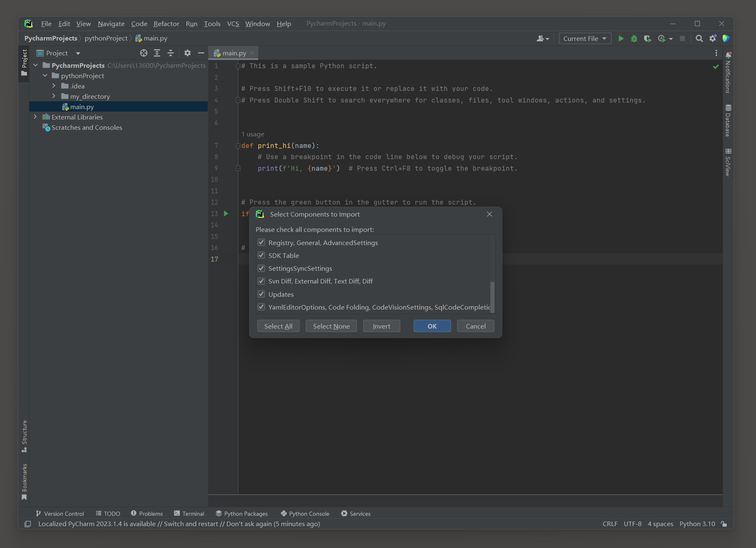Select main.py in the project tree
Image resolution: width=756 pixels, height=548 pixels.
tap(119, 107)
